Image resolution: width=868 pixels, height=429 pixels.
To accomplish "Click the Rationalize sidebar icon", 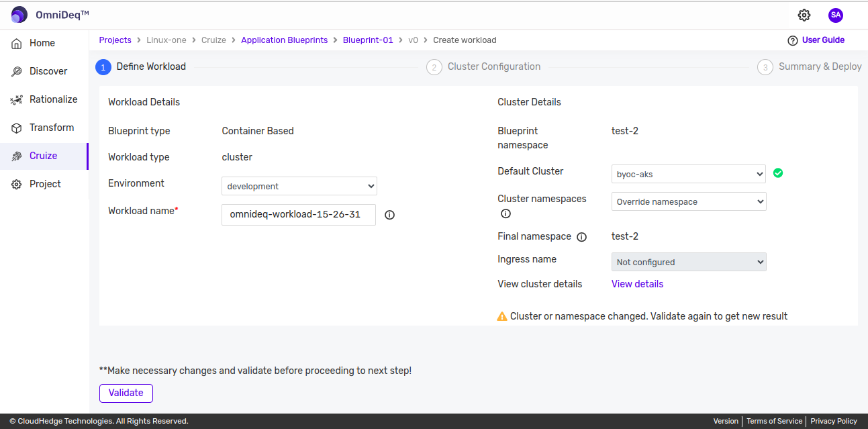I will point(17,99).
